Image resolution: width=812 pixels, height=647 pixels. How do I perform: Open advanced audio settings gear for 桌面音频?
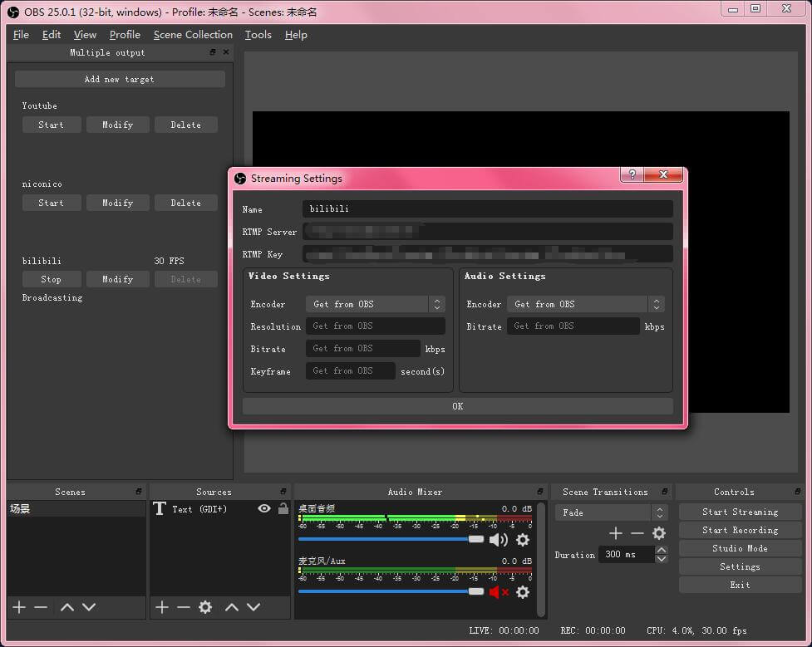[x=522, y=540]
